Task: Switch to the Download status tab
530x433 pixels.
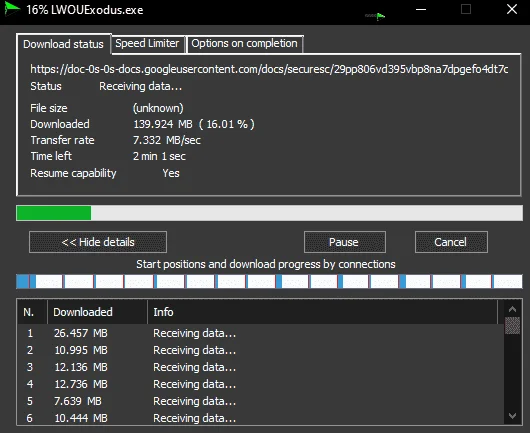Action: (x=64, y=44)
